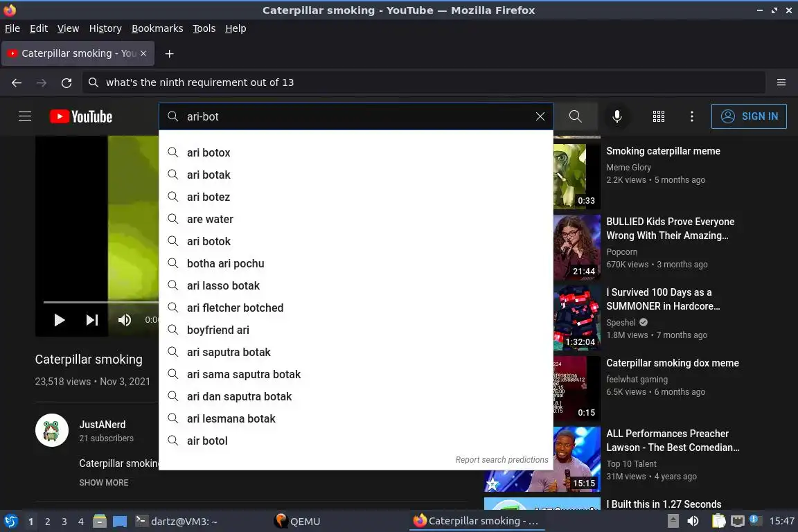Image resolution: width=798 pixels, height=532 pixels.
Task: Choose the 'ari botok' suggestion
Action: 356,241
